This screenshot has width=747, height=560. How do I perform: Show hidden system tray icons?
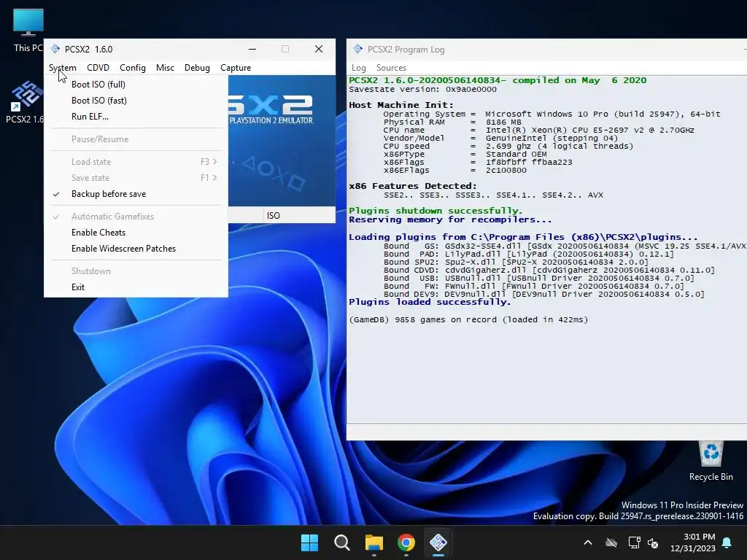[588, 542]
